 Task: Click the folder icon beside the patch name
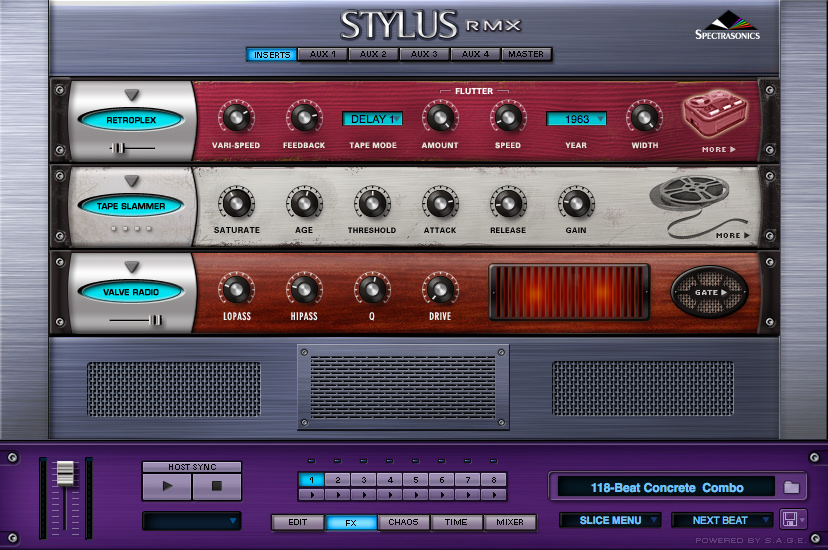point(791,487)
